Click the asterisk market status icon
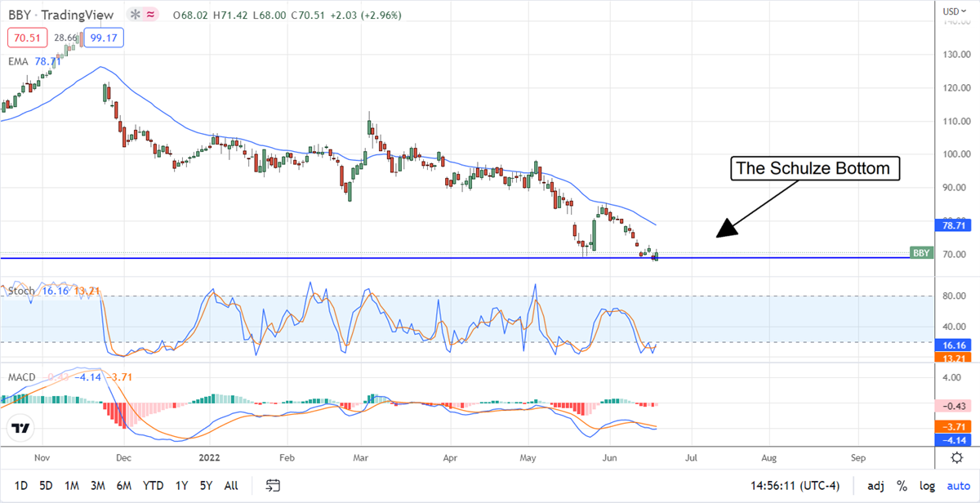This screenshot has width=980, height=503. pos(135,16)
